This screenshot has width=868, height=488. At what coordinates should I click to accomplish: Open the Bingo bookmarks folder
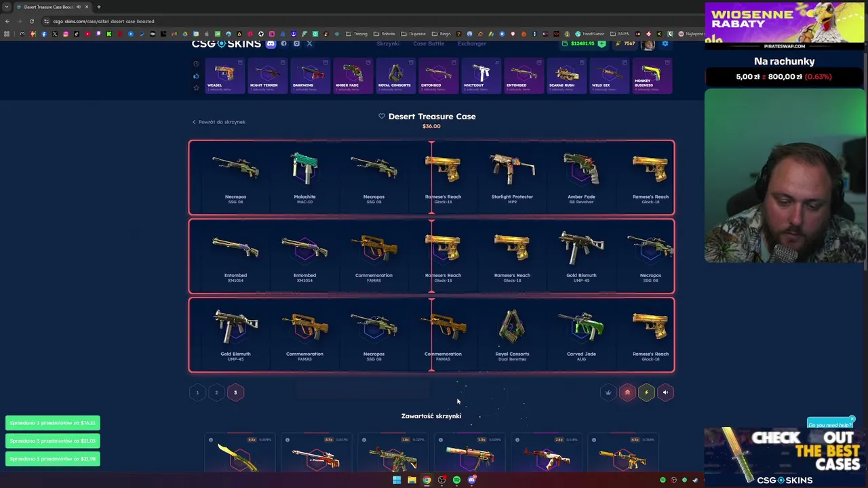point(441,34)
